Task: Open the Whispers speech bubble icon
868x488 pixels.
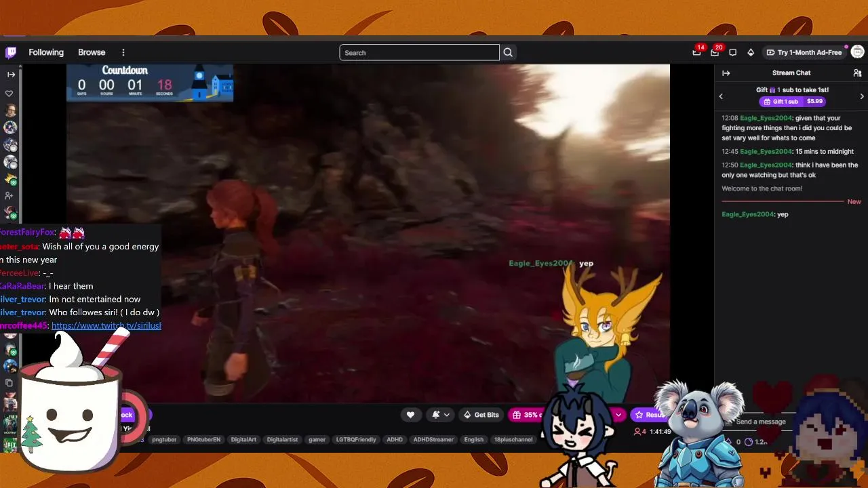Action: 733,52
